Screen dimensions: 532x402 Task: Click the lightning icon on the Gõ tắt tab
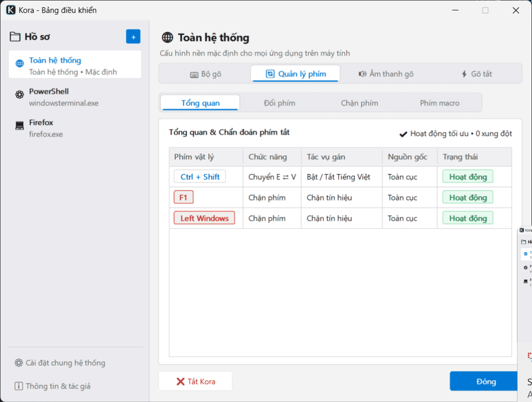tap(464, 74)
